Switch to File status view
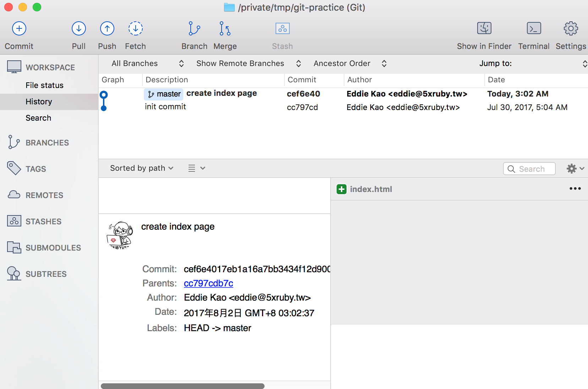Viewport: 588px width, 389px height. click(x=44, y=85)
